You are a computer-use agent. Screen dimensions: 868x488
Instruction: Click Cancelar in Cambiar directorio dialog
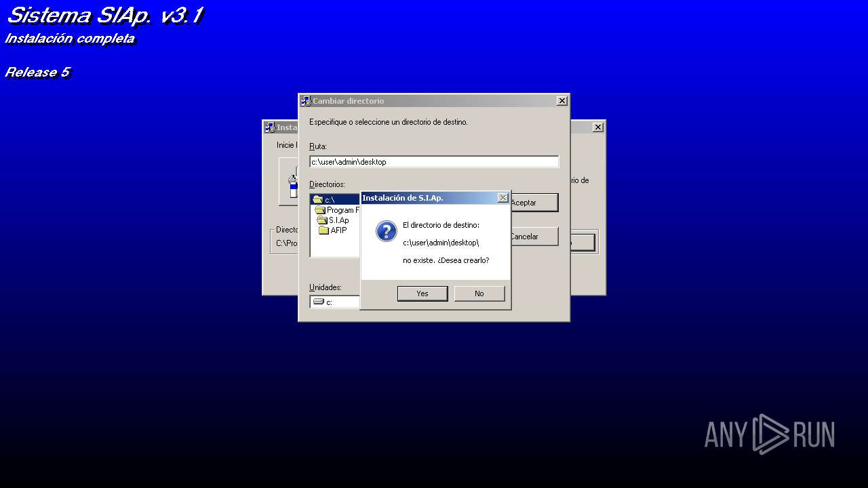click(534, 237)
